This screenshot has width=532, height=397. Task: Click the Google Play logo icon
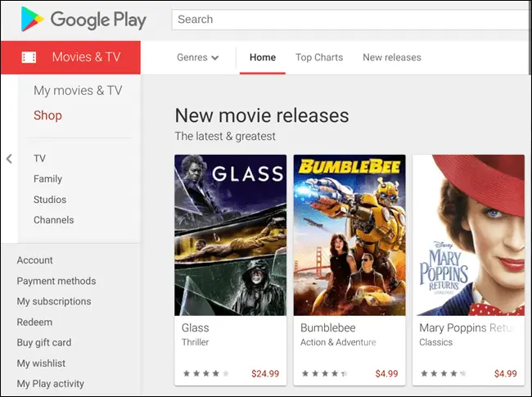click(x=32, y=20)
